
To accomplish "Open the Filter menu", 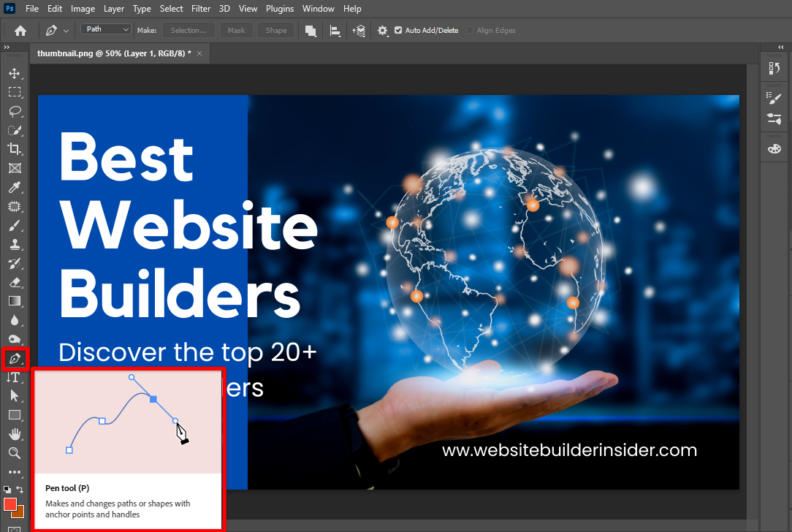I will (200, 8).
